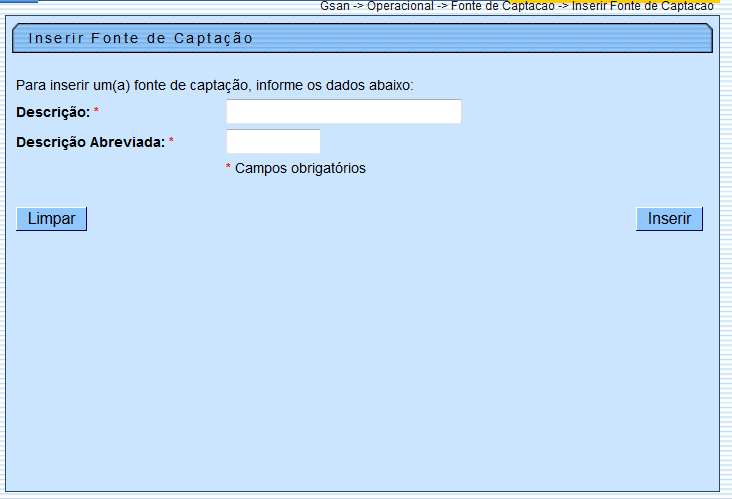Screen dimensions: 732x499
Task: Click the red asterisk beside Descrição Abreviada
Action: click(171, 142)
